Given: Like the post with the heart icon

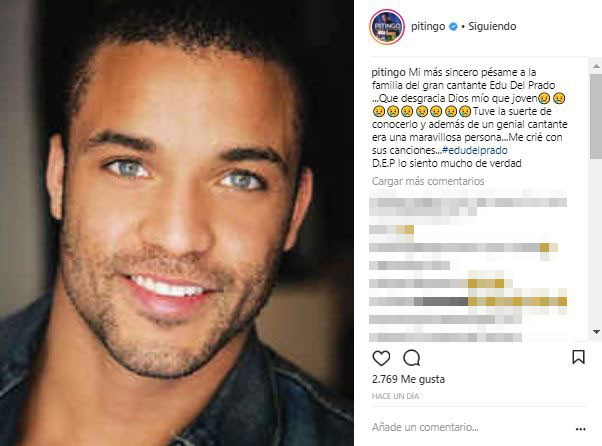Looking at the screenshot, I should pos(381,358).
